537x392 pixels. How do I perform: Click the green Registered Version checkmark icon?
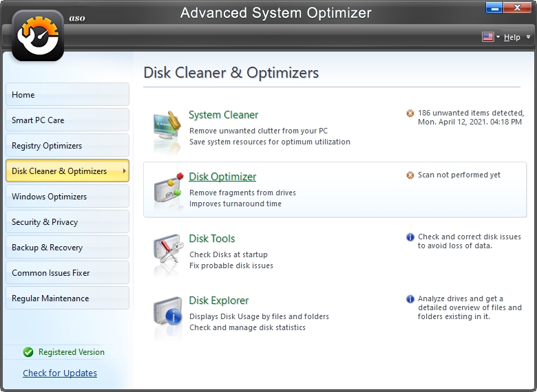(28, 352)
